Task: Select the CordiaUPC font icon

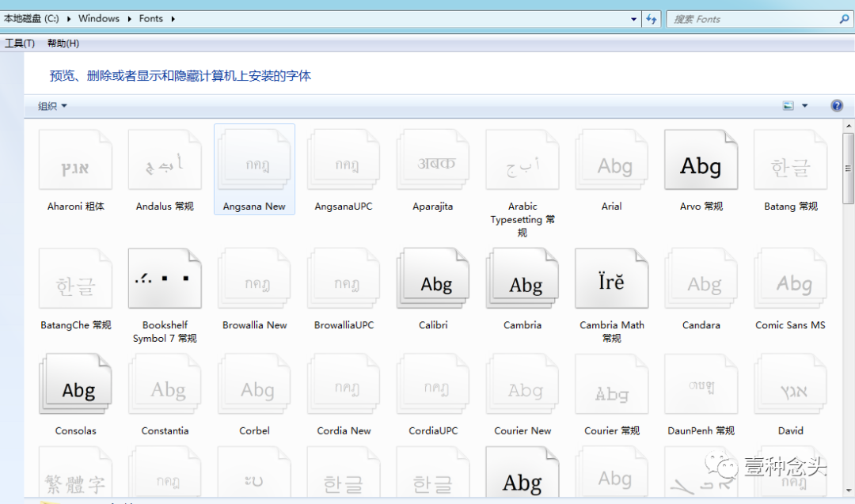Action: pyautogui.click(x=433, y=384)
